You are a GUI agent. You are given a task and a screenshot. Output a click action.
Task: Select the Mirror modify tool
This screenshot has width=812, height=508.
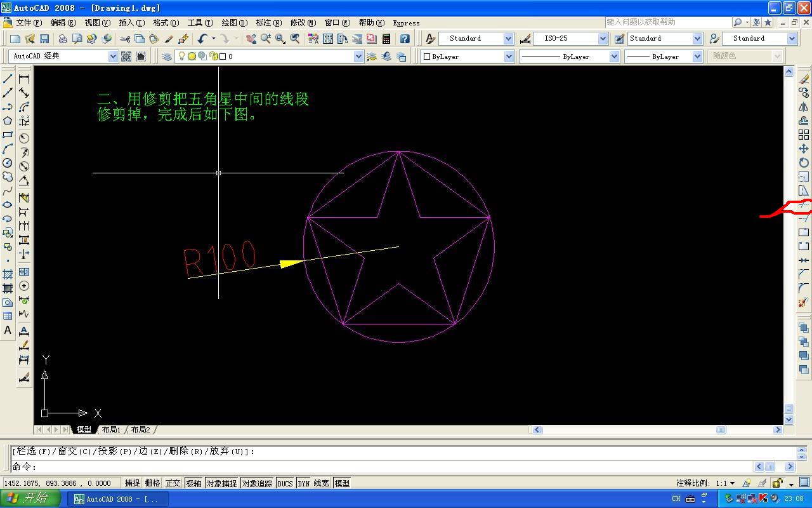804,107
